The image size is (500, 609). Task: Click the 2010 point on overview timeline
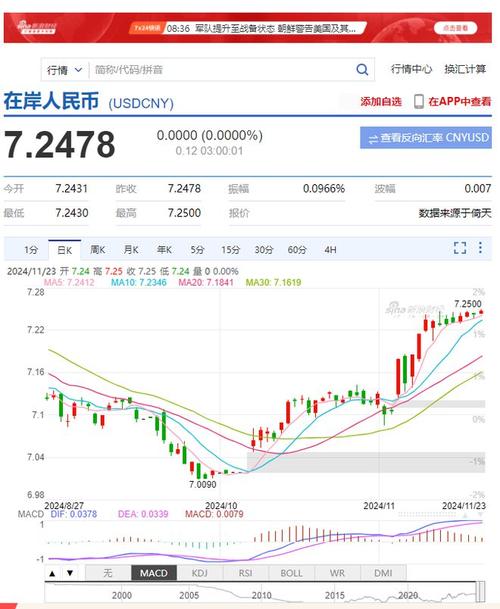point(261,595)
